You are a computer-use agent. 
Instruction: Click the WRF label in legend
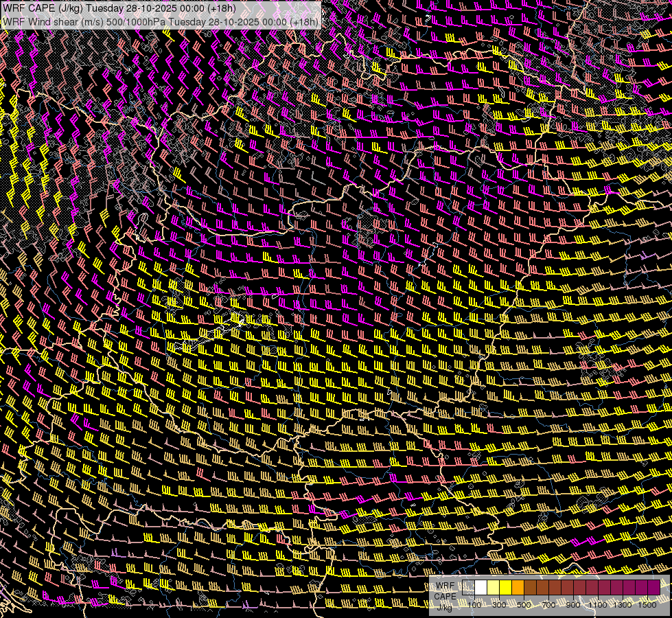pyautogui.click(x=445, y=586)
